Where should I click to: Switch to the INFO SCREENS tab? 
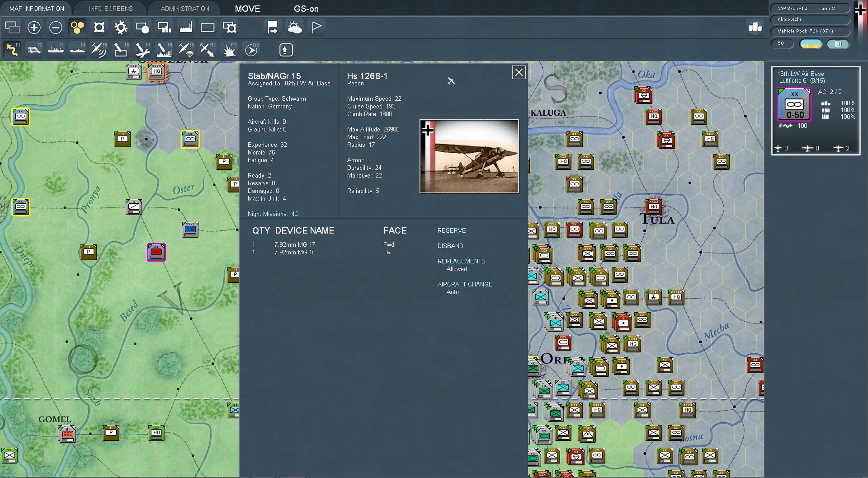110,8
